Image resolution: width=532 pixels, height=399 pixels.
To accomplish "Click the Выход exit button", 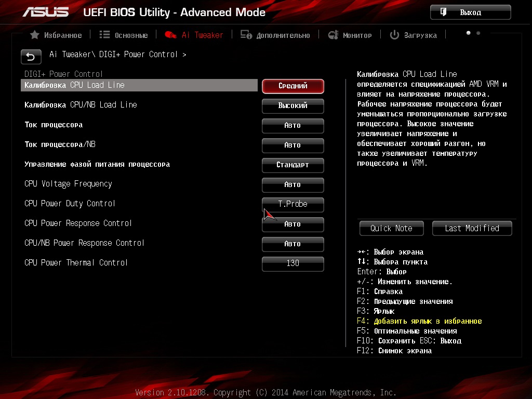I will click(x=470, y=12).
